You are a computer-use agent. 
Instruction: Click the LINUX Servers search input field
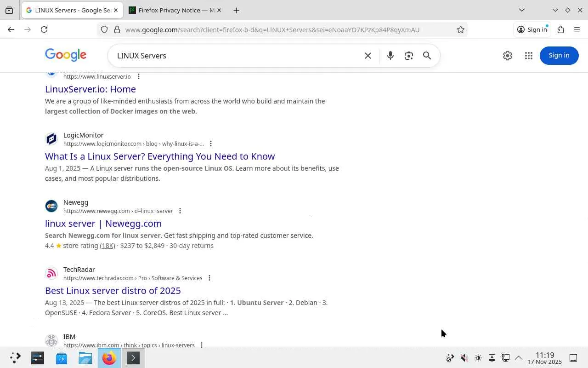(x=237, y=56)
